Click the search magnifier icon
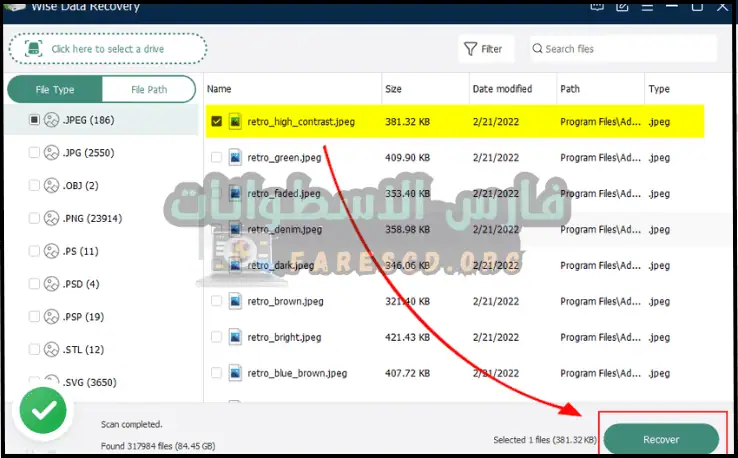Screen dimensions: 738x458 click(x=537, y=48)
